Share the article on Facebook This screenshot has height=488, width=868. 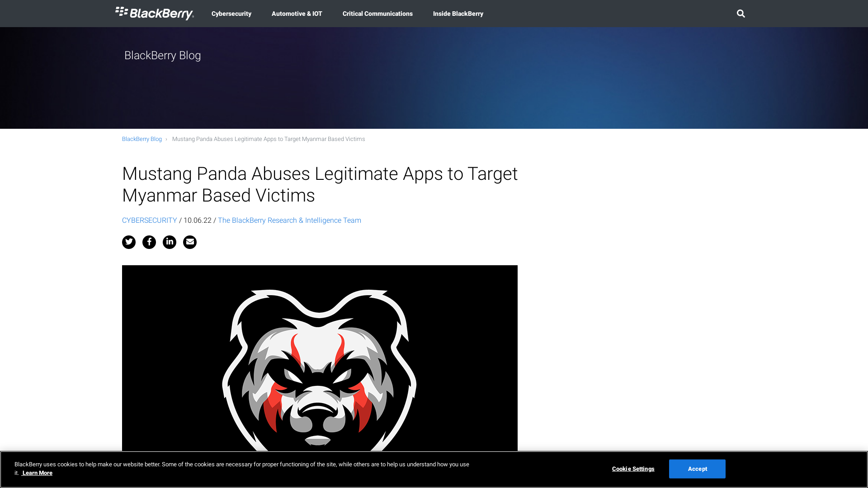(x=149, y=242)
